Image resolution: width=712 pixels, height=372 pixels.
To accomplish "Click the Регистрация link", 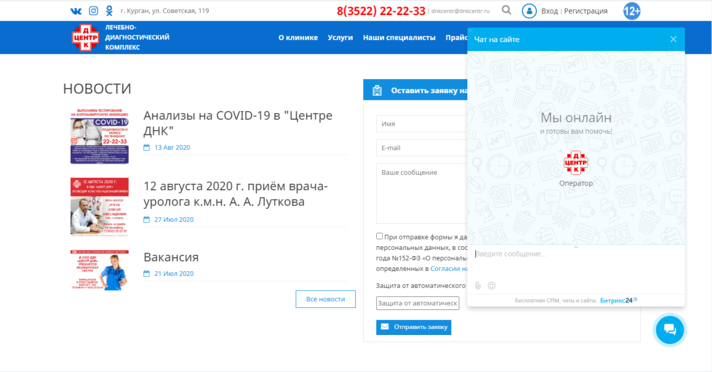I will (x=586, y=11).
